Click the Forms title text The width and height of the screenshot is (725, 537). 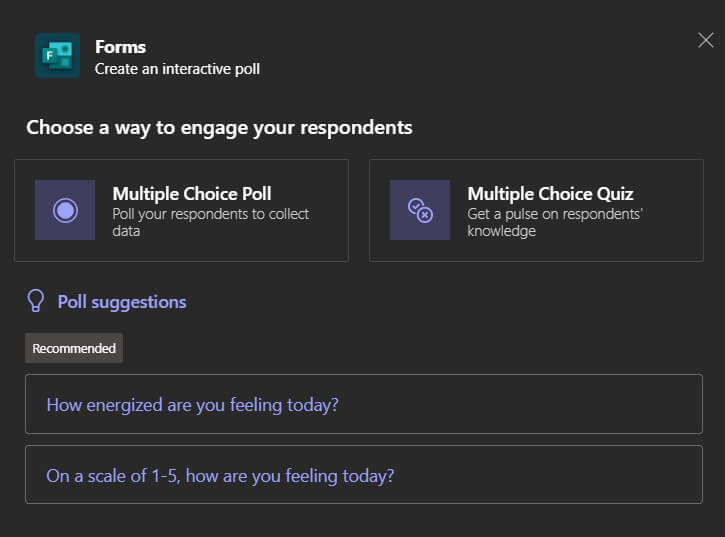click(x=120, y=47)
